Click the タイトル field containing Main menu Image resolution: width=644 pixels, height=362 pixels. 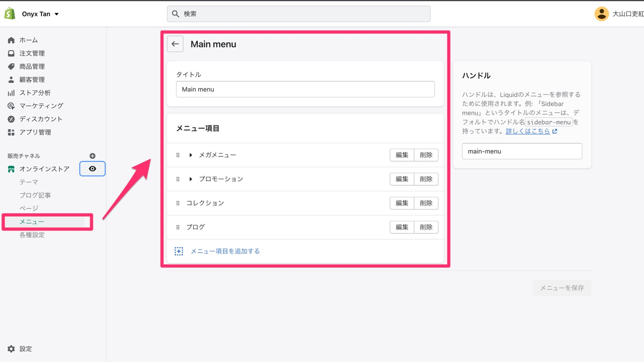(x=305, y=89)
